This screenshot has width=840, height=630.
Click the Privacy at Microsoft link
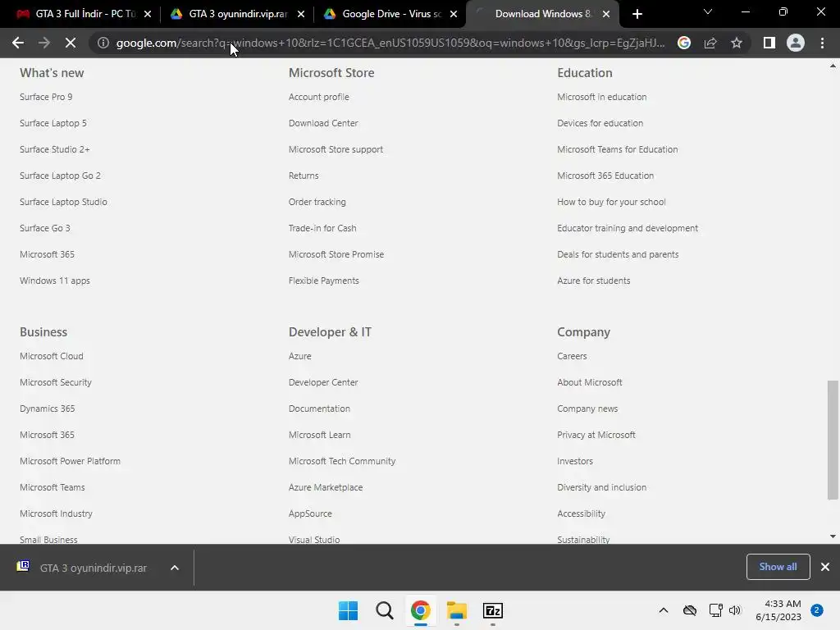pos(596,435)
